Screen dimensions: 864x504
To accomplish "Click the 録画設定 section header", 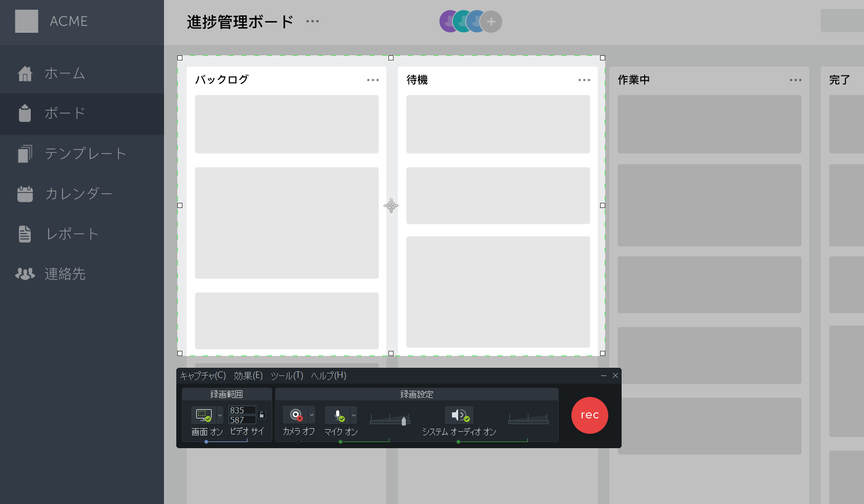I will pyautogui.click(x=417, y=394).
